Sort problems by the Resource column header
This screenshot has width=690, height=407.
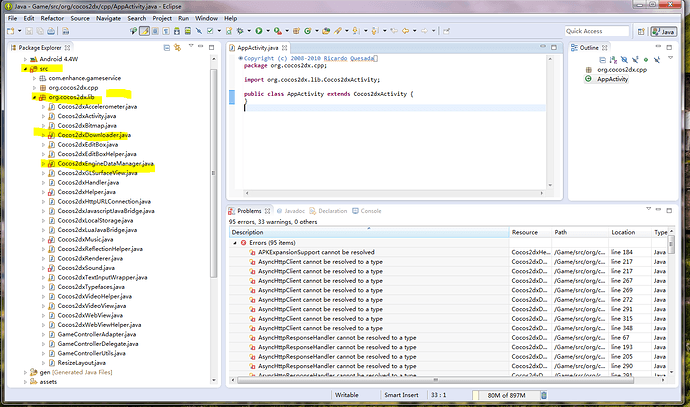pyautogui.click(x=526, y=232)
